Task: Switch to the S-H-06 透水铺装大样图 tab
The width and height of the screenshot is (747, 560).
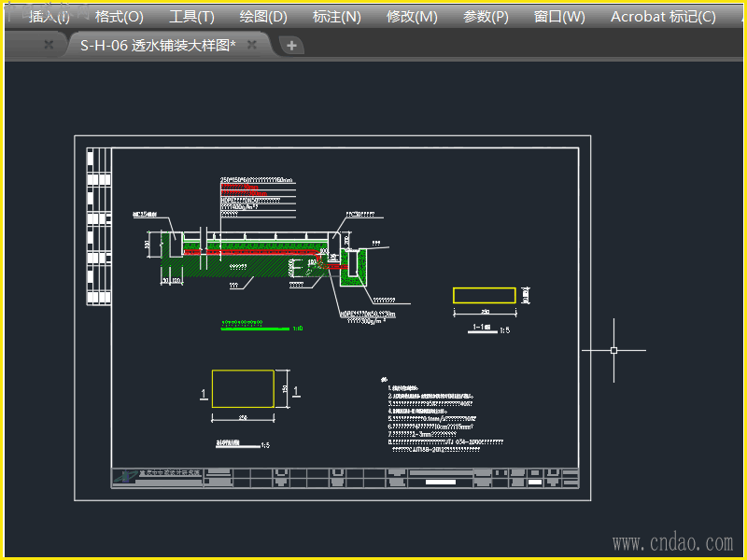Action: tap(157, 45)
